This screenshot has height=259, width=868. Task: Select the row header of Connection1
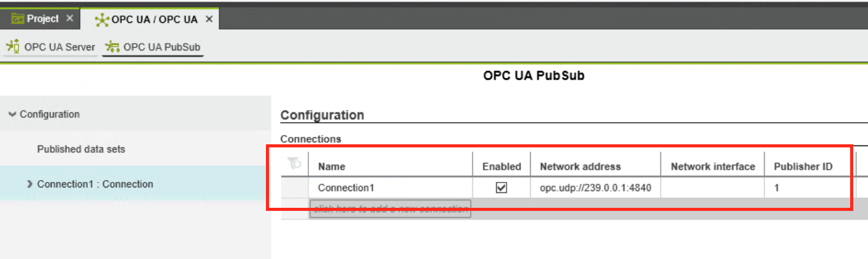pos(295,188)
